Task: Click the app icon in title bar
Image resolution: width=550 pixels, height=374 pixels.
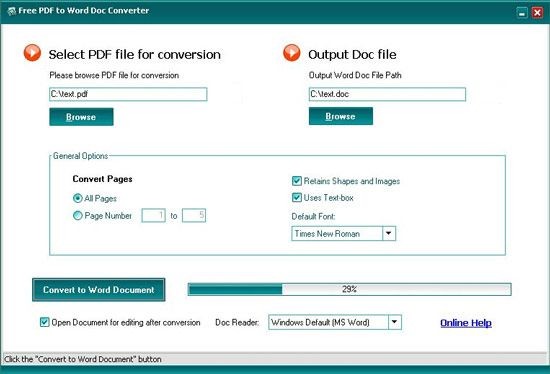Action: pyautogui.click(x=12, y=11)
